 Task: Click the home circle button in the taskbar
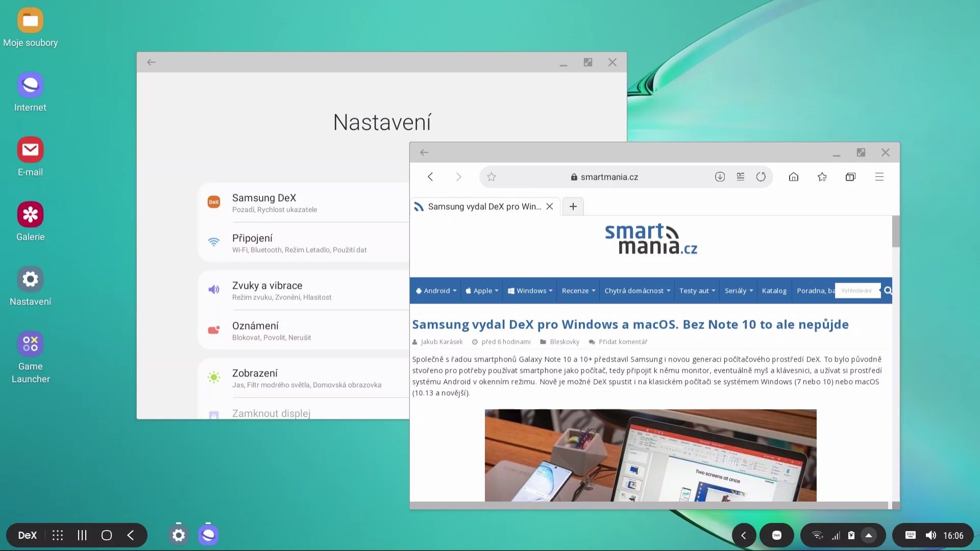[x=107, y=535]
